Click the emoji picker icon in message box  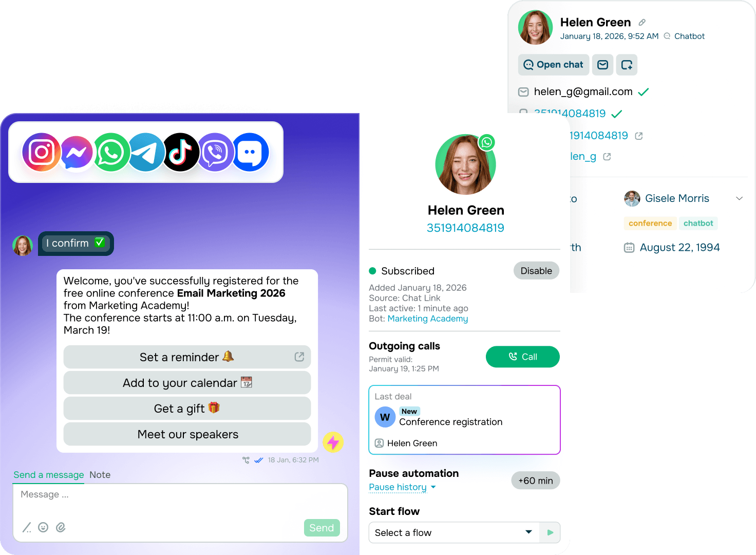pos(43,527)
